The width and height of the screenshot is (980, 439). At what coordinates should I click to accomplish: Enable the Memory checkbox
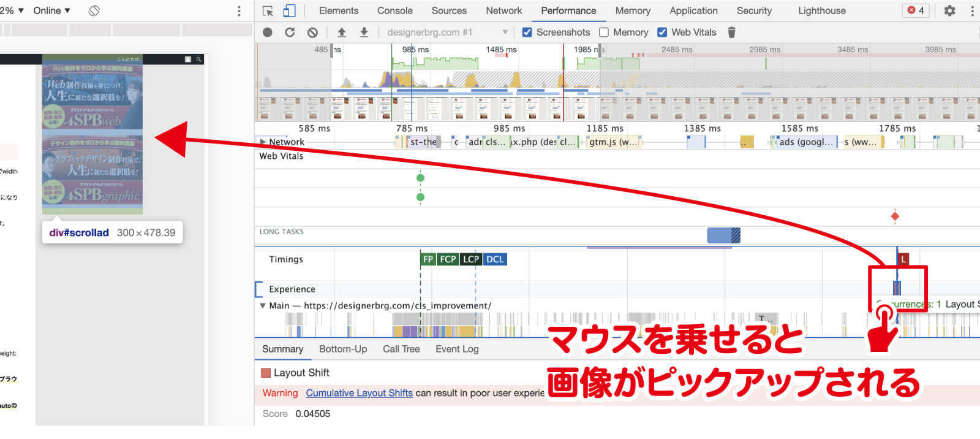pos(604,32)
